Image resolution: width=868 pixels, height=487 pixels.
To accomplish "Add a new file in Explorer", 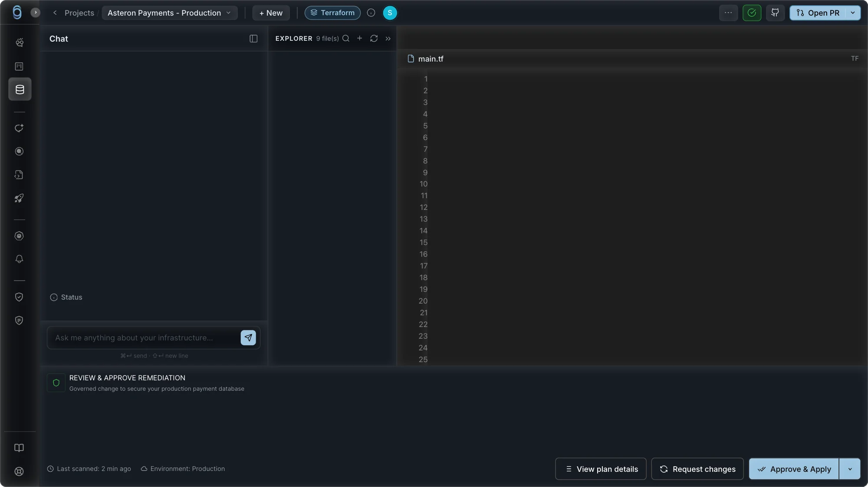I will (359, 38).
